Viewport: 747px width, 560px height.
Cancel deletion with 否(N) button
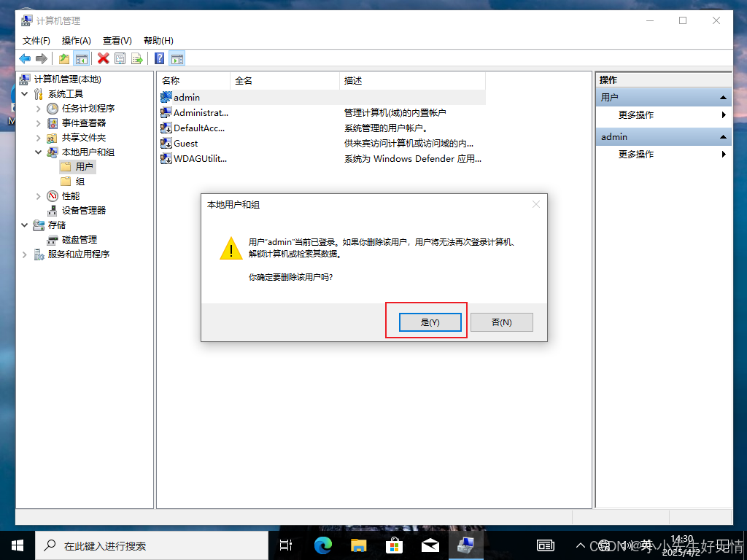click(x=502, y=322)
